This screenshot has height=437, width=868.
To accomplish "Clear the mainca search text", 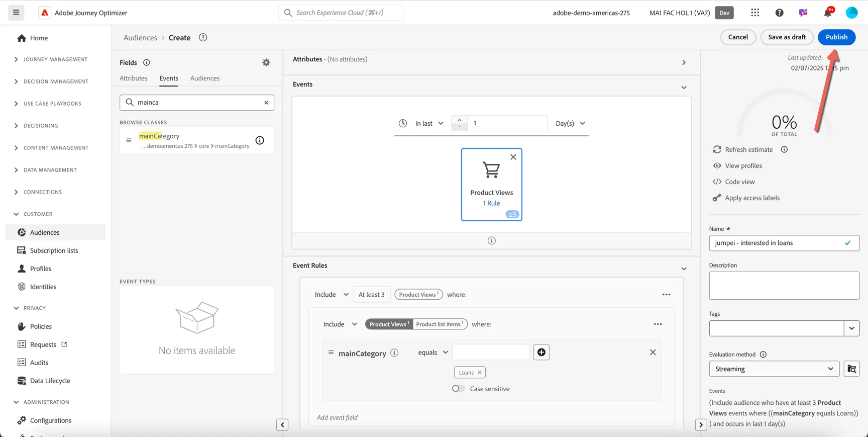I will tap(266, 103).
